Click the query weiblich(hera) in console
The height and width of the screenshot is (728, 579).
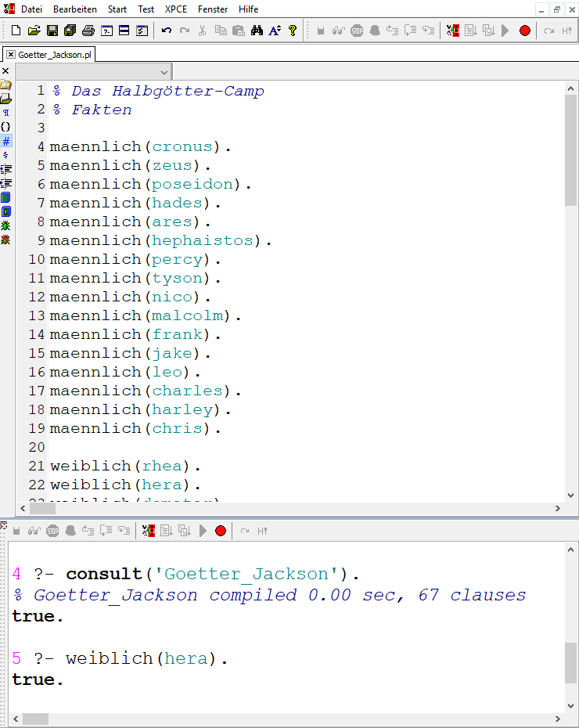coord(146,658)
